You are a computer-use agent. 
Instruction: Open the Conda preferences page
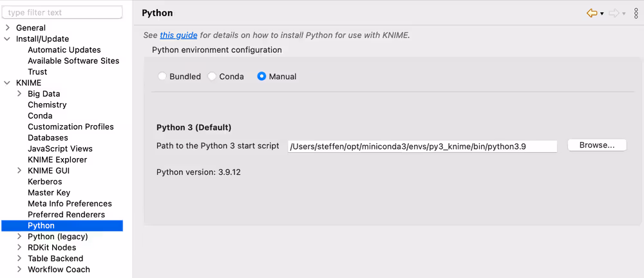tap(40, 115)
